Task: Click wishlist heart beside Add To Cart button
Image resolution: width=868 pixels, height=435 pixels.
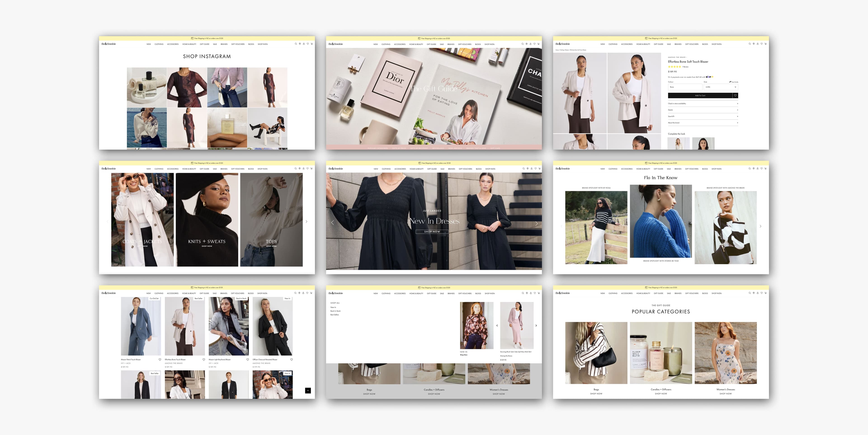Action: tap(736, 95)
